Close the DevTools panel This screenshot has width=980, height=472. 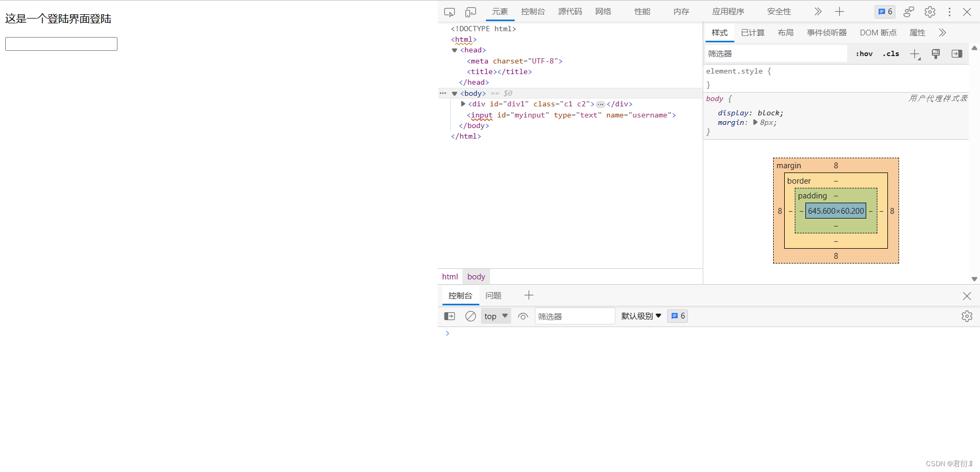point(967,12)
